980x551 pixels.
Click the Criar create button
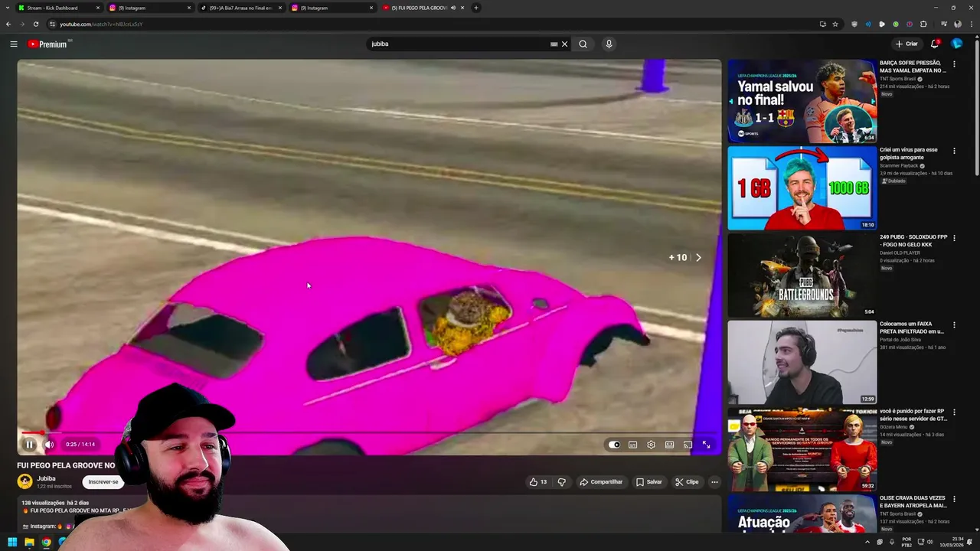(906, 44)
